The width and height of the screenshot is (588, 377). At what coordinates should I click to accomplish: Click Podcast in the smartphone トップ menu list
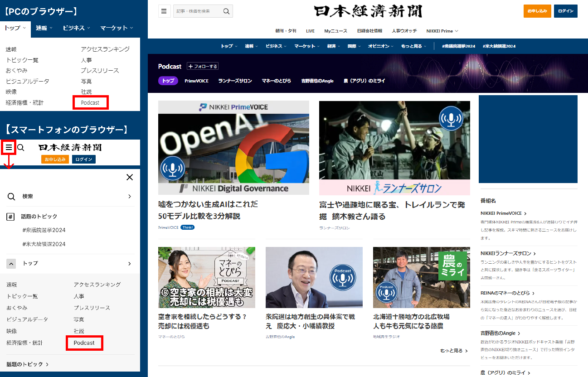point(84,343)
